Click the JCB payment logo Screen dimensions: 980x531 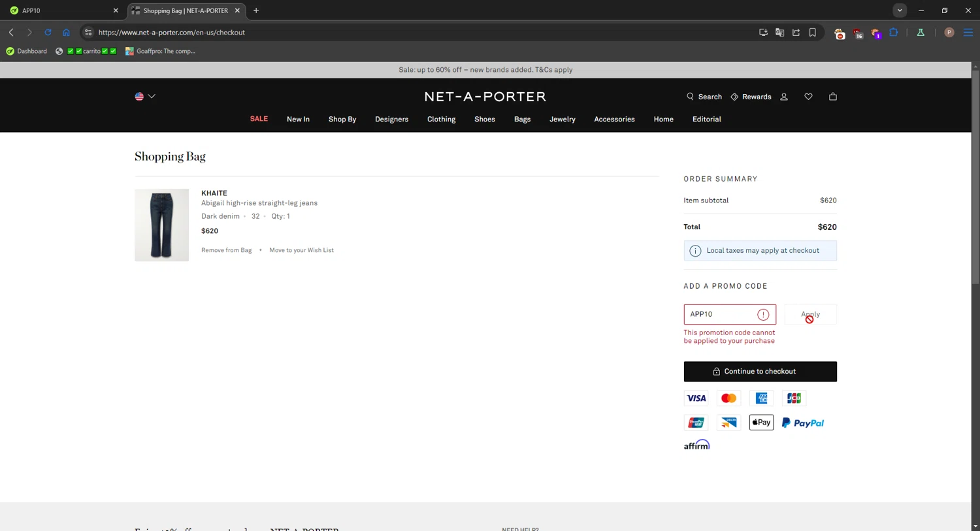pos(794,398)
